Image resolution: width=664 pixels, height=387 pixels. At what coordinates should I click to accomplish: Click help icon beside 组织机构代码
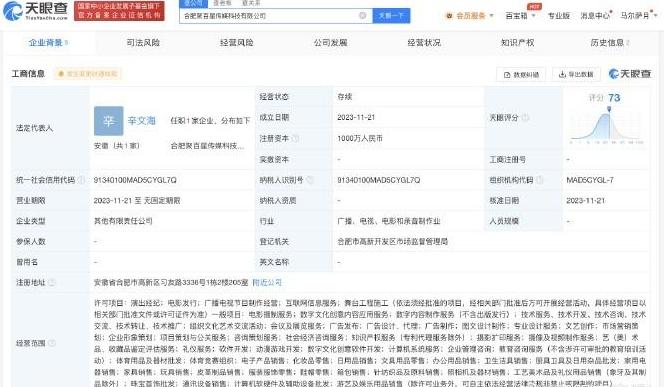(x=540, y=180)
